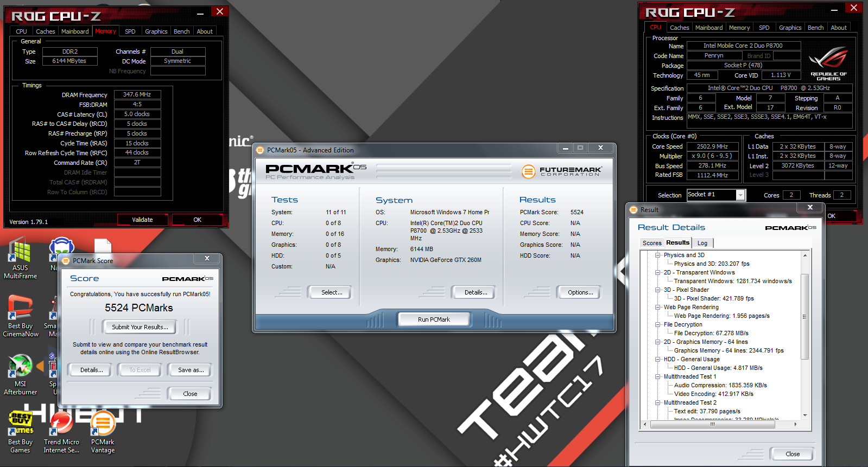Screen dimensions: 868x467
Task: Click Run PCMark button
Action: click(x=434, y=319)
